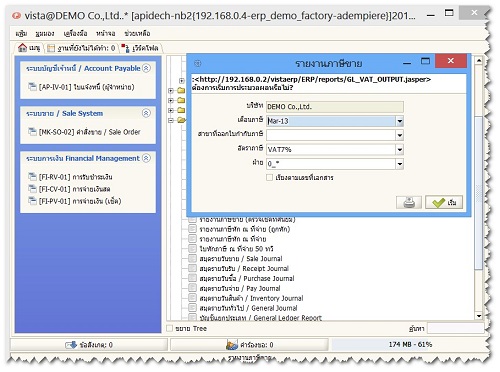The height and width of the screenshot is (372, 500).
Task: Click the ค้นหา search field below the tree
Action: tap(456, 328)
